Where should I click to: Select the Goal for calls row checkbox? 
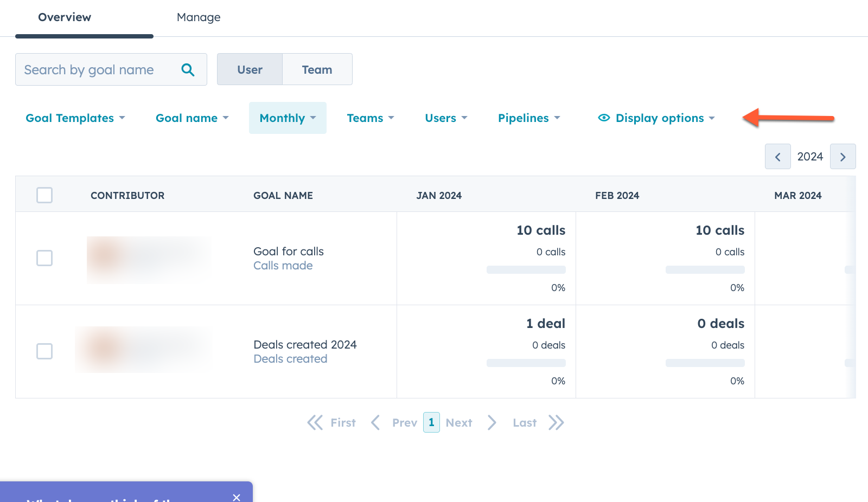[x=44, y=258]
